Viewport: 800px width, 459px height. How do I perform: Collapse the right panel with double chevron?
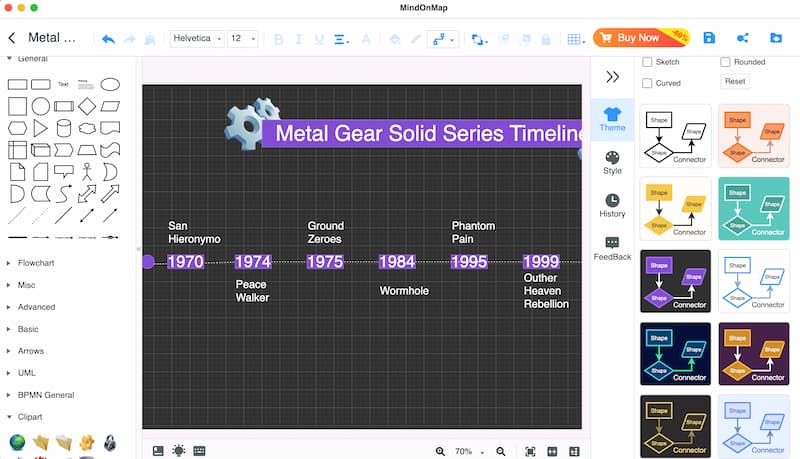coord(612,77)
